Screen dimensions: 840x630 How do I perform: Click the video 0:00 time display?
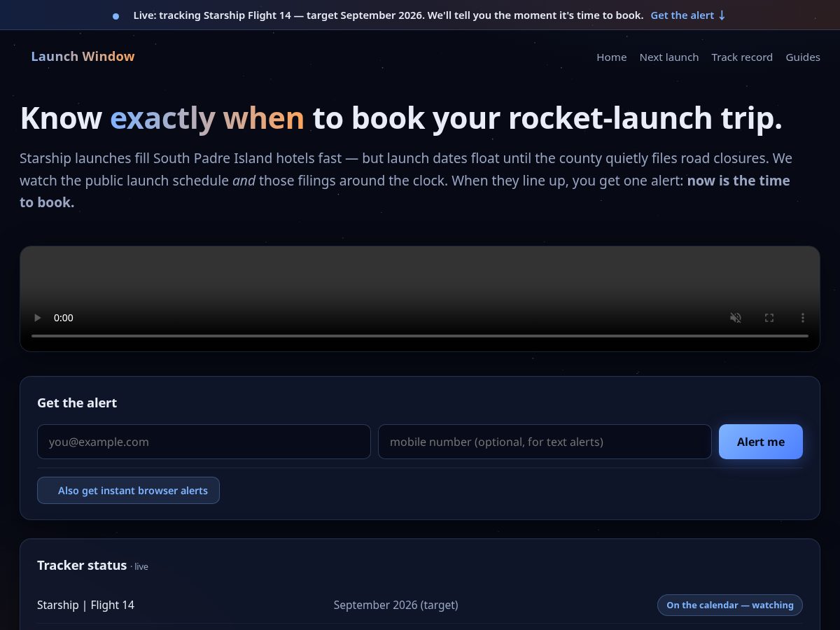64,318
